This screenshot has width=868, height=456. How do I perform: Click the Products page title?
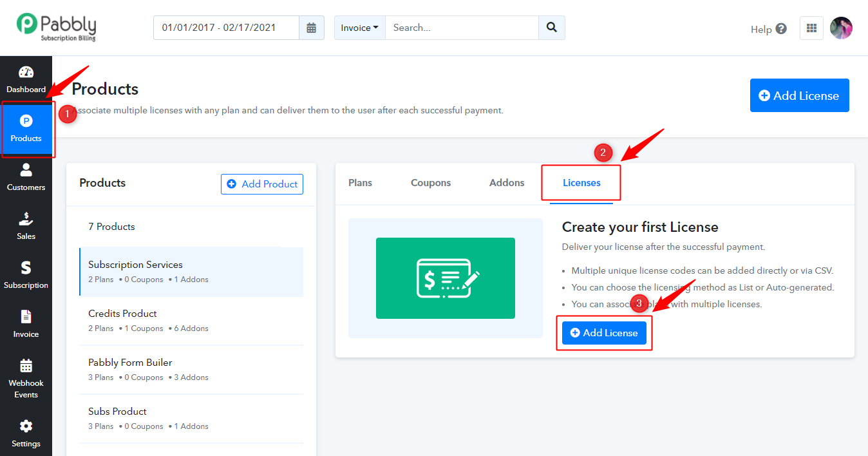(x=105, y=89)
